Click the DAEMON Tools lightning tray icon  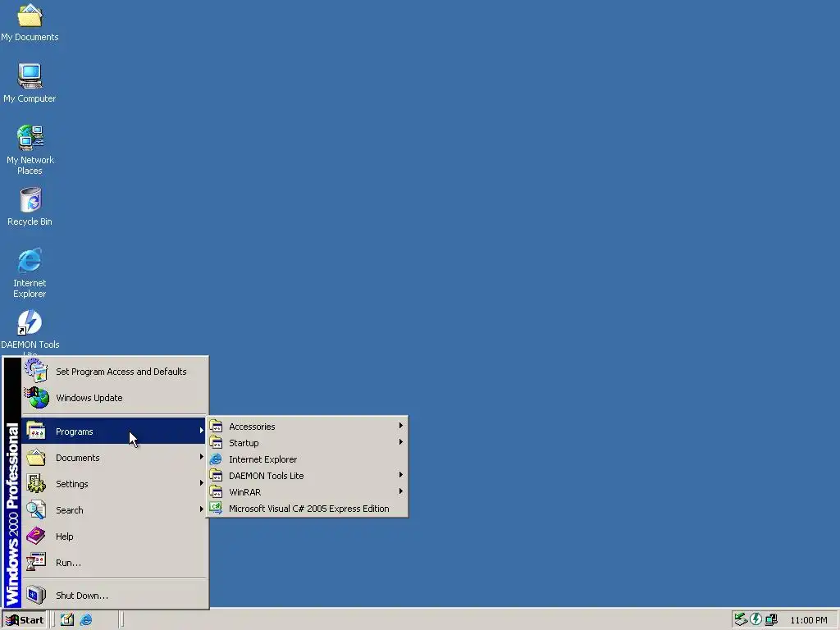coord(756,619)
